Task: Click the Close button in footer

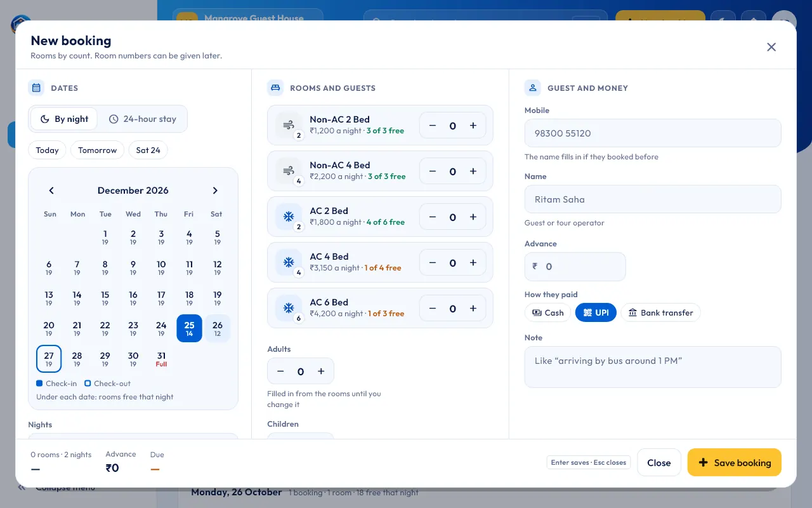Action: click(x=659, y=463)
